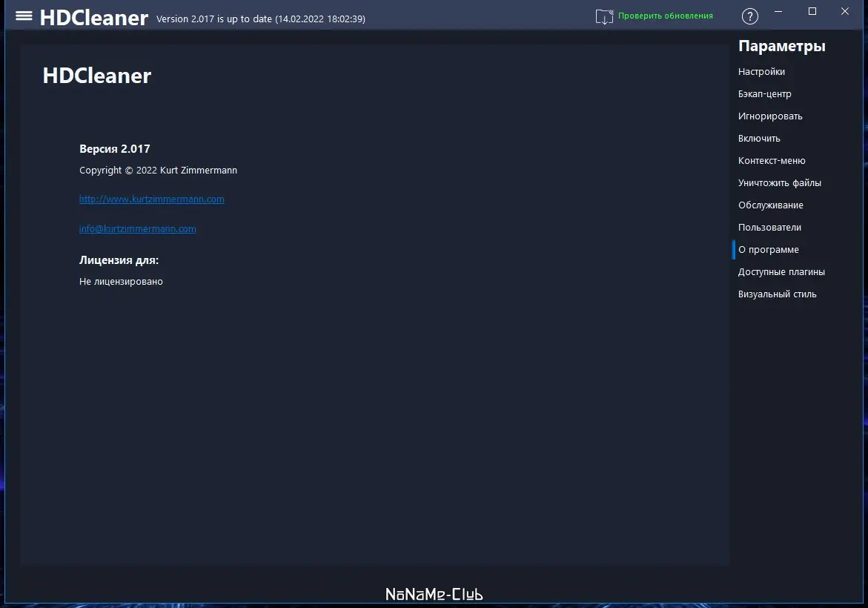Click the update download icon
The height and width of the screenshot is (608, 868).
click(604, 16)
